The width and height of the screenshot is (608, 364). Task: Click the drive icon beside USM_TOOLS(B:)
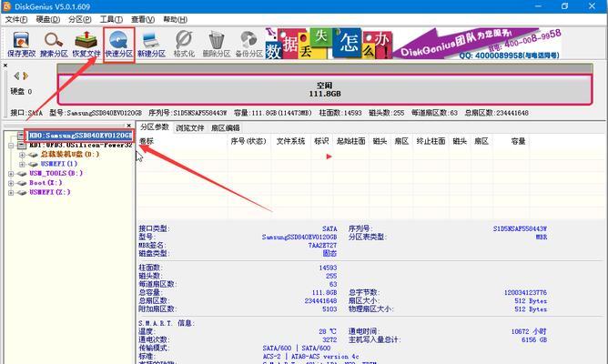pos(22,173)
